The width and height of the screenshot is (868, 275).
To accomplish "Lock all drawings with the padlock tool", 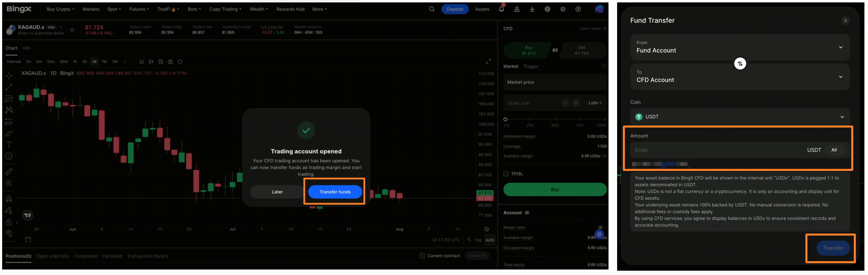I will coord(9,222).
